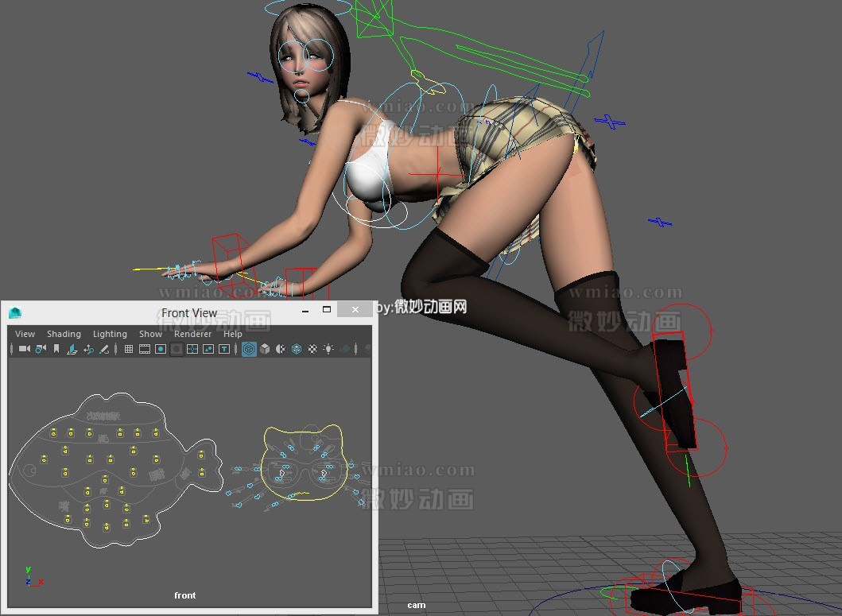Select the highlighted wireframe shading icon
This screenshot has height=616, width=842.
click(247, 349)
